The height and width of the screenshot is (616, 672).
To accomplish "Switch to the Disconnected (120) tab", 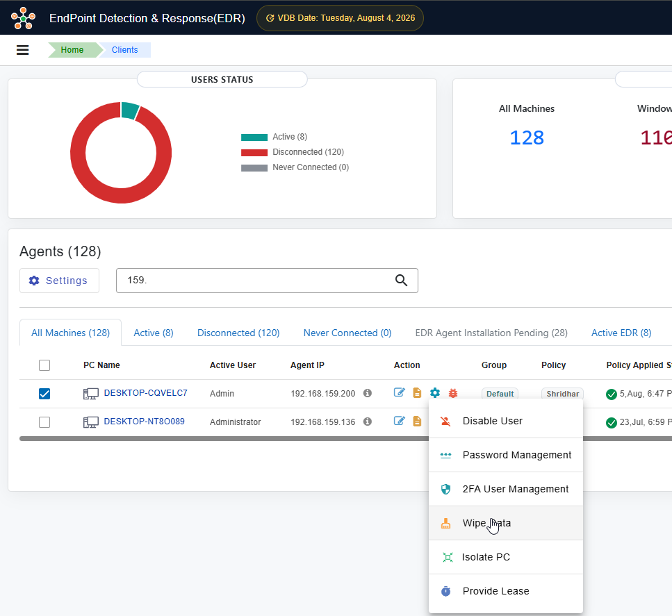I will click(238, 333).
